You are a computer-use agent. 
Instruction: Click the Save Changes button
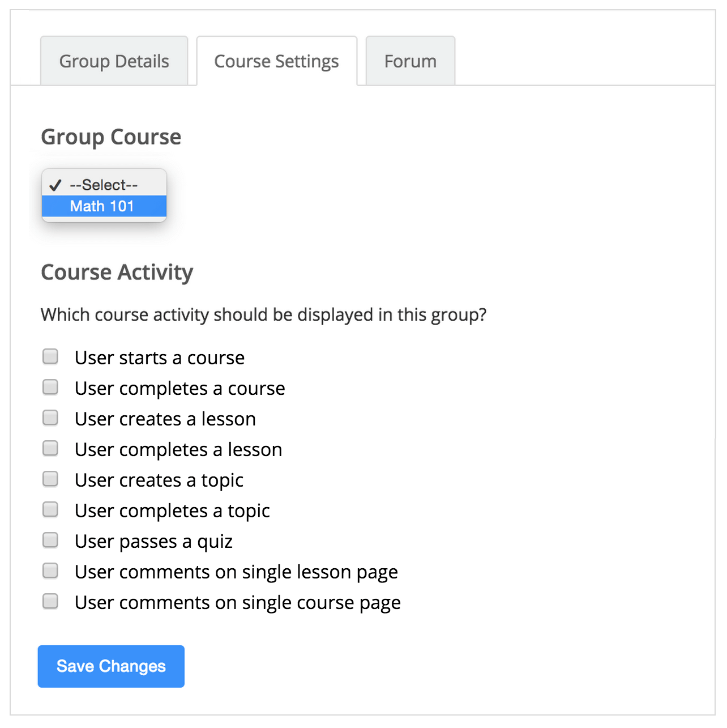111,666
